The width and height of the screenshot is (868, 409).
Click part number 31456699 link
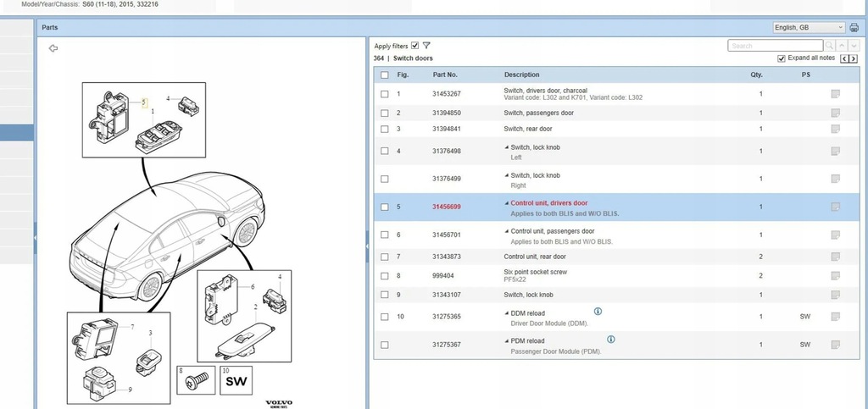coord(446,207)
